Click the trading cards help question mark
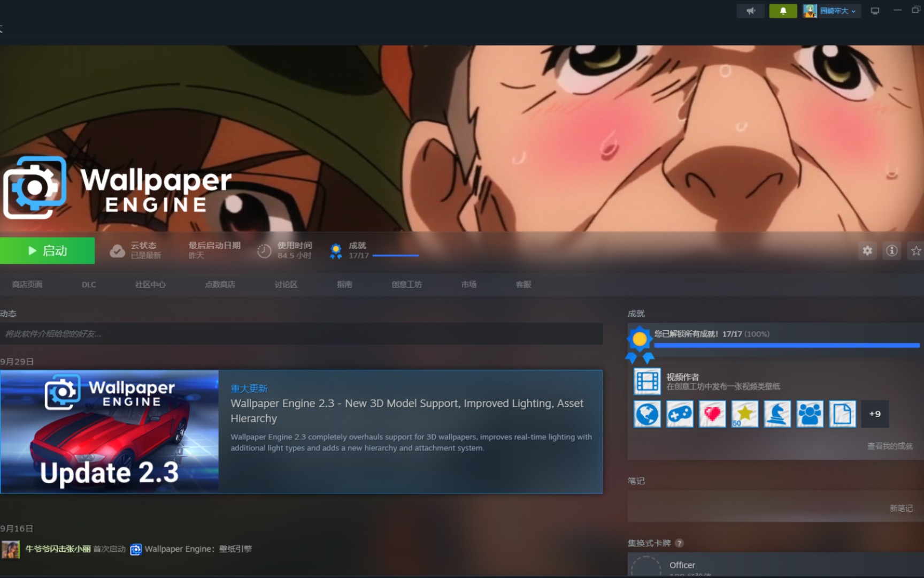 click(679, 543)
